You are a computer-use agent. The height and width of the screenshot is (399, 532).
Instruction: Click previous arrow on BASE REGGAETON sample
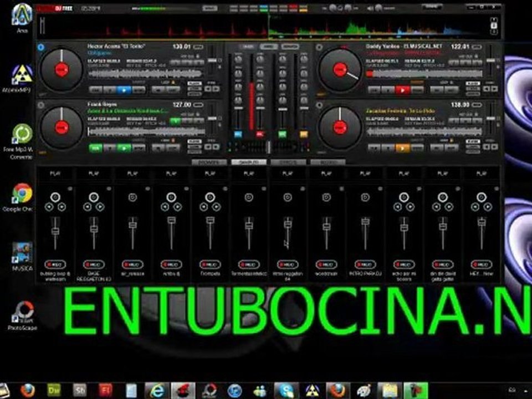pos(88,207)
